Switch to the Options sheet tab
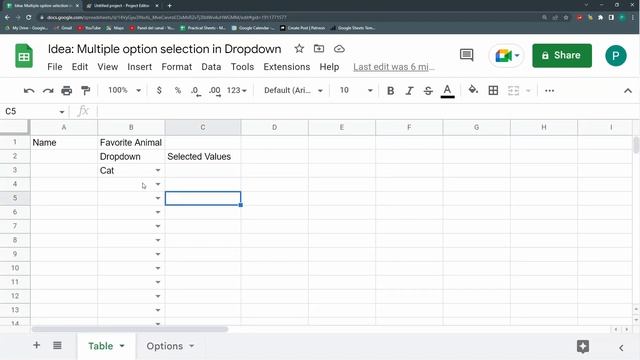Screen dimensions: 640x360 tap(165, 346)
